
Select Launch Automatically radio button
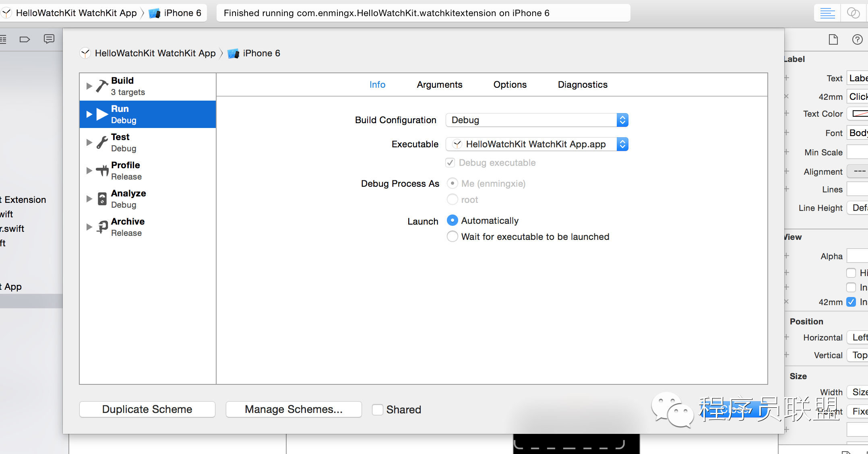click(x=453, y=220)
